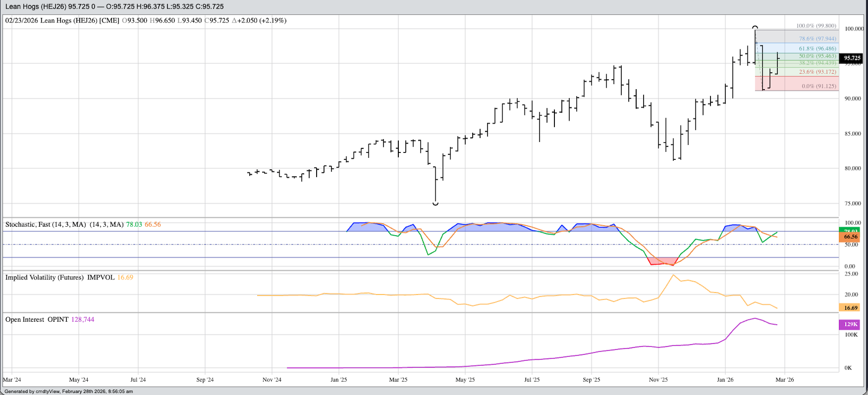Click the gray Fibonacci zone below 99.800

pyautogui.click(x=778, y=36)
